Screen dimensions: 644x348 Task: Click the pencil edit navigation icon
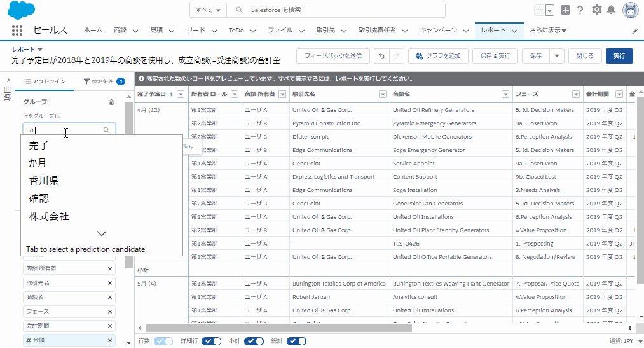coord(635,31)
